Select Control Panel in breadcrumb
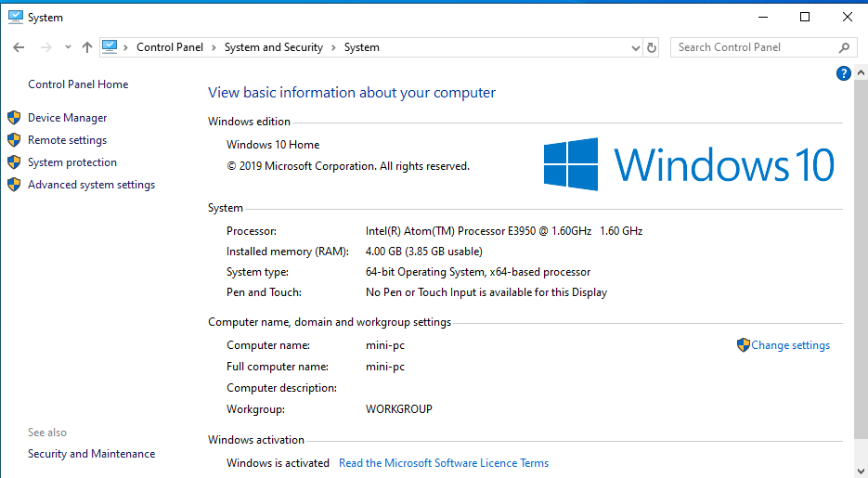 (170, 47)
